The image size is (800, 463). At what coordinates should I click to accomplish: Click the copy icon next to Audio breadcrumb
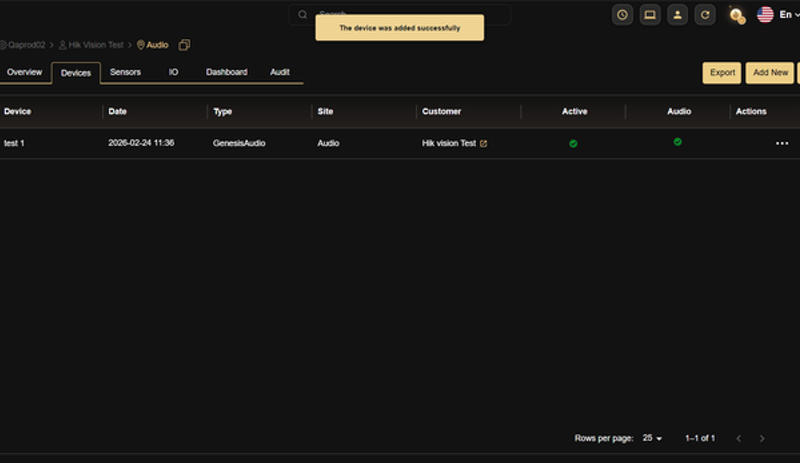coord(184,45)
